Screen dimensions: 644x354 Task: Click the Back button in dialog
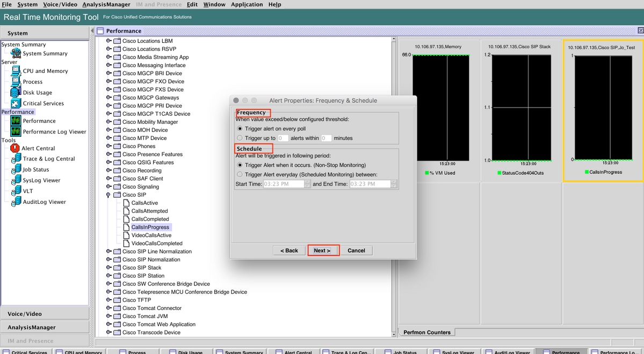tap(289, 250)
